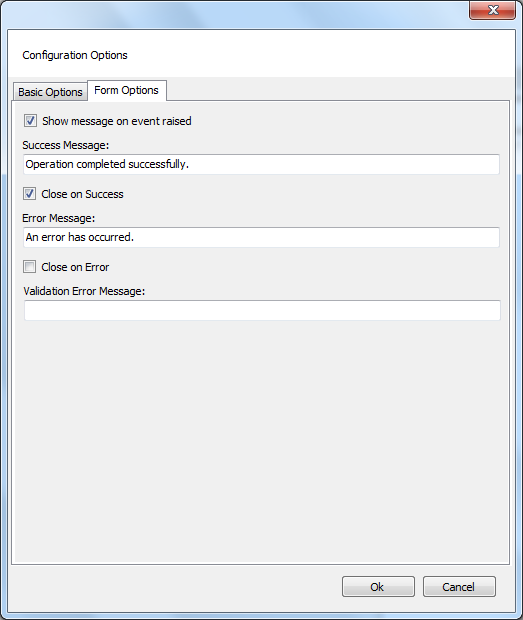Click the 'Show message on event raised' label text
This screenshot has width=523, height=620.
click(117, 121)
